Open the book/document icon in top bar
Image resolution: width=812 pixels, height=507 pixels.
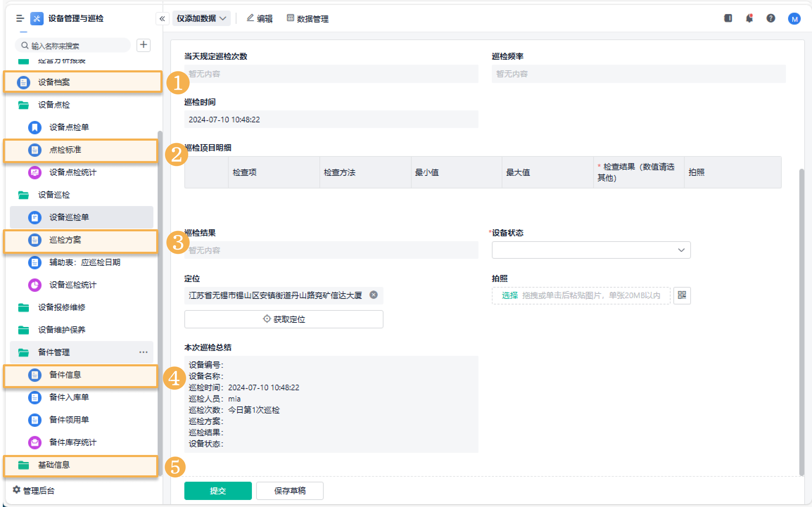pos(728,18)
